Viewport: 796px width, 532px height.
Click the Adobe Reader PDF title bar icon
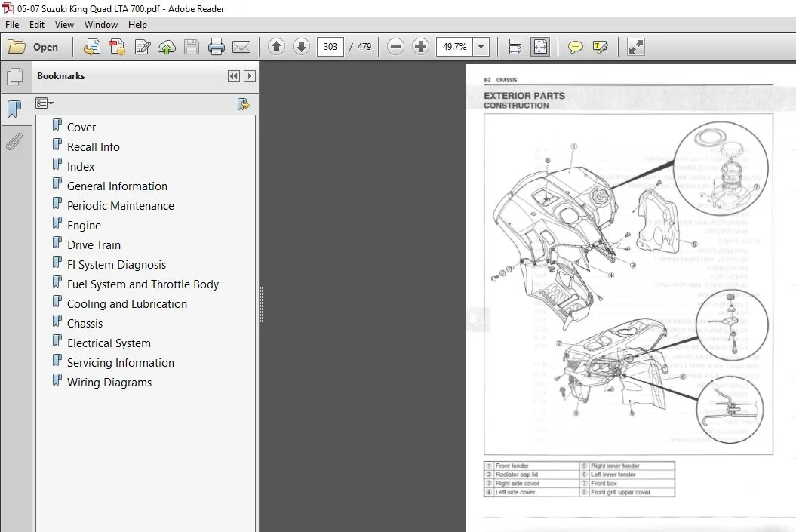pos(8,8)
